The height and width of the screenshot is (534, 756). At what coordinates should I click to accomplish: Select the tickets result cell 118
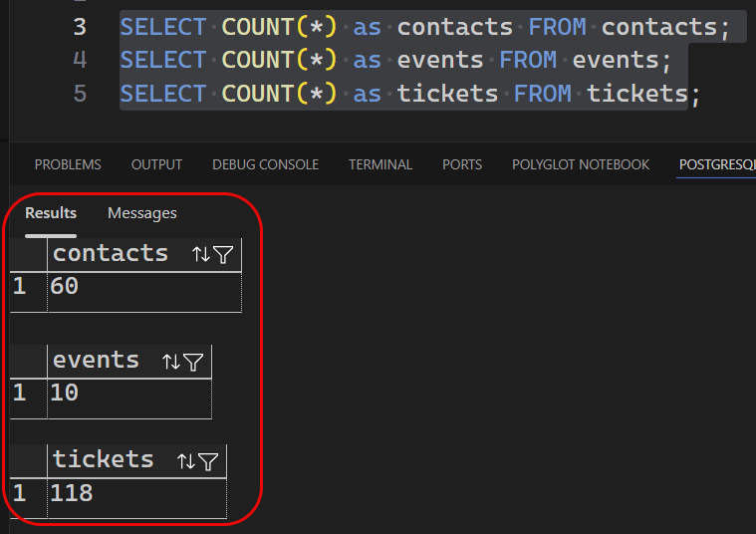[x=135, y=493]
